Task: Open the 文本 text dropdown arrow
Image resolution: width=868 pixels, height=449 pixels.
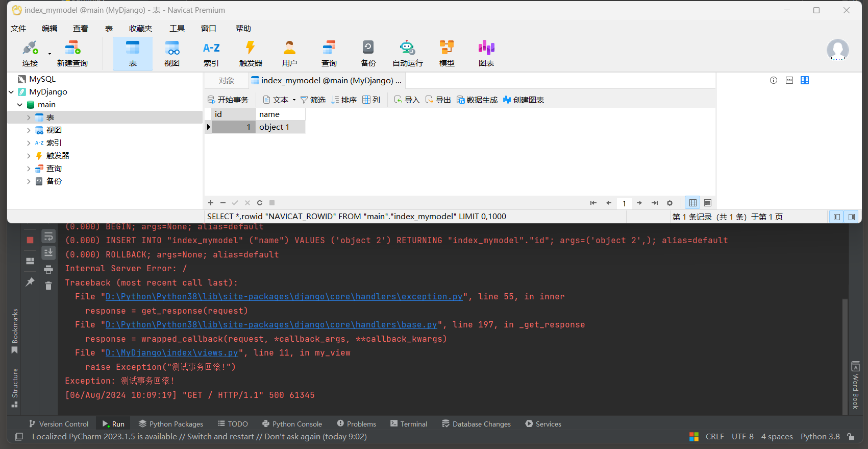Action: tap(294, 100)
